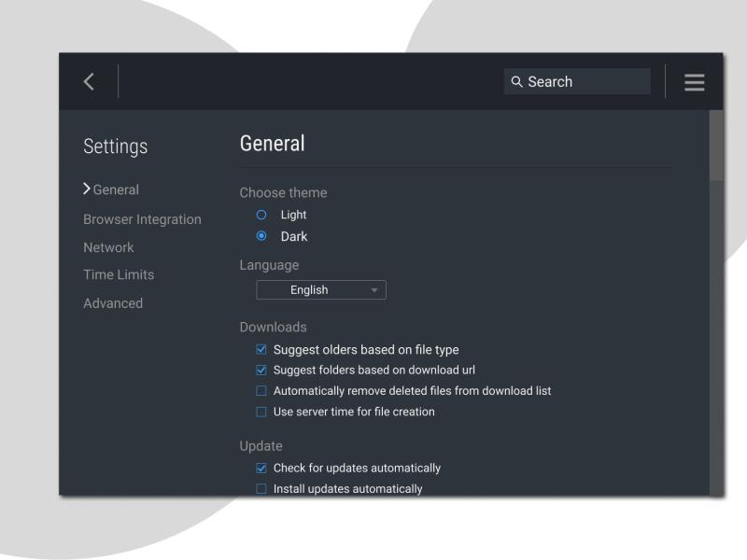Toggle 'Suggest olders based on file type'

261,349
